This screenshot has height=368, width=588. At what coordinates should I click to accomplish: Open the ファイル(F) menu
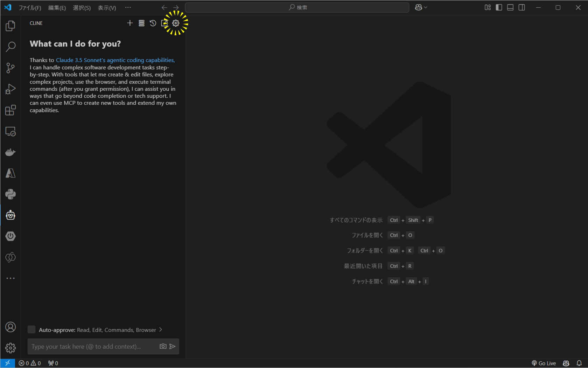(x=30, y=8)
